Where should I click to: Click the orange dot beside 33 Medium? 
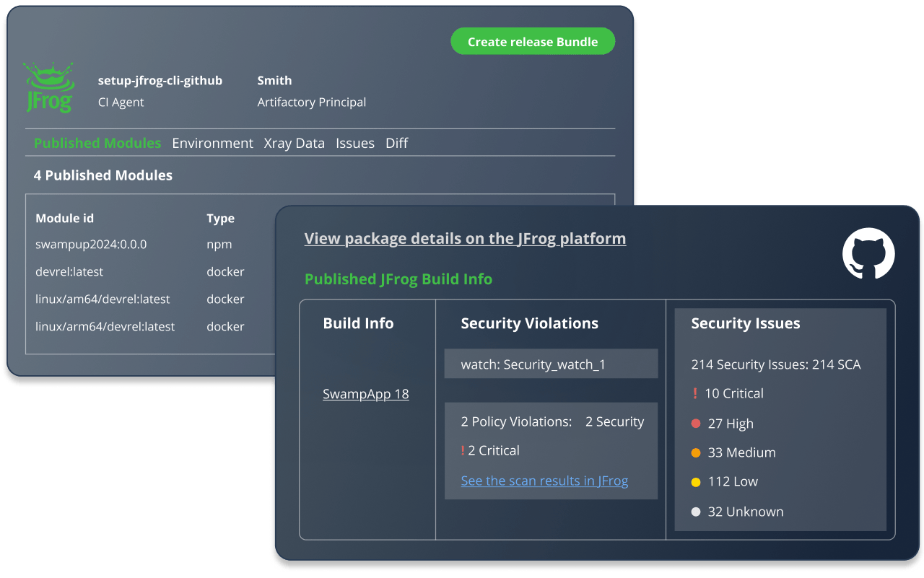pyautogui.click(x=696, y=452)
